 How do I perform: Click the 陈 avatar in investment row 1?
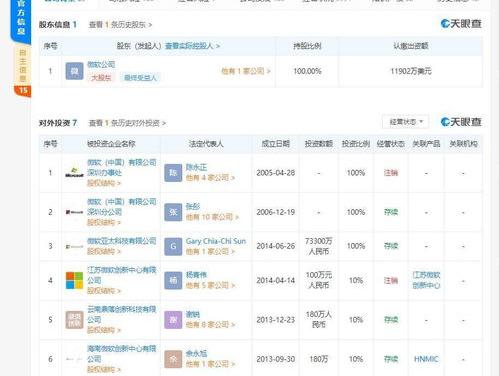click(x=173, y=173)
